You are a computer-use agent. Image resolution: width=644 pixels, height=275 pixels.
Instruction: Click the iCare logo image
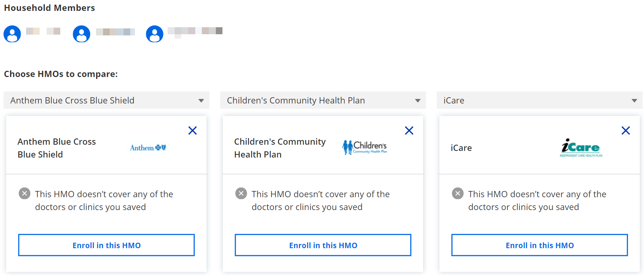(581, 148)
